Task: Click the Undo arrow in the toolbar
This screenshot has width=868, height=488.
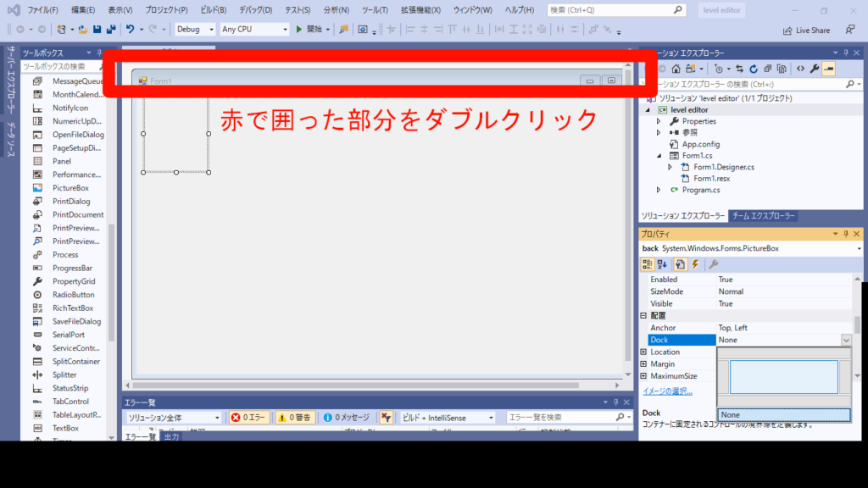Action: pyautogui.click(x=130, y=29)
